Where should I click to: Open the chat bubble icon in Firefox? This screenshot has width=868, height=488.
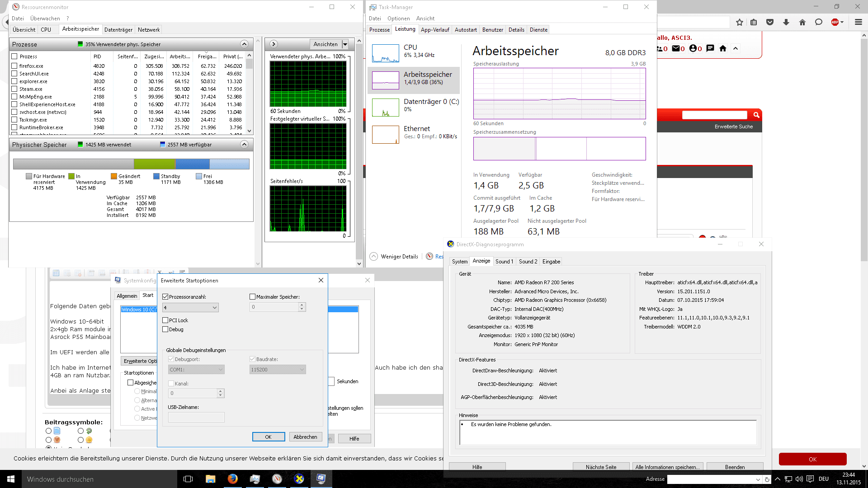tap(819, 22)
